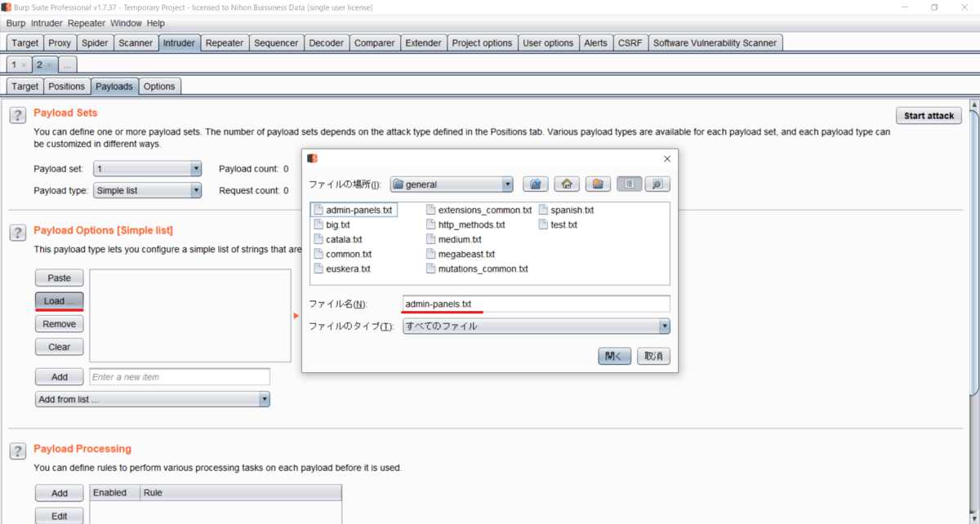The height and width of the screenshot is (524, 980).
Task: Select the http_methods.txt file
Action: tap(465, 224)
